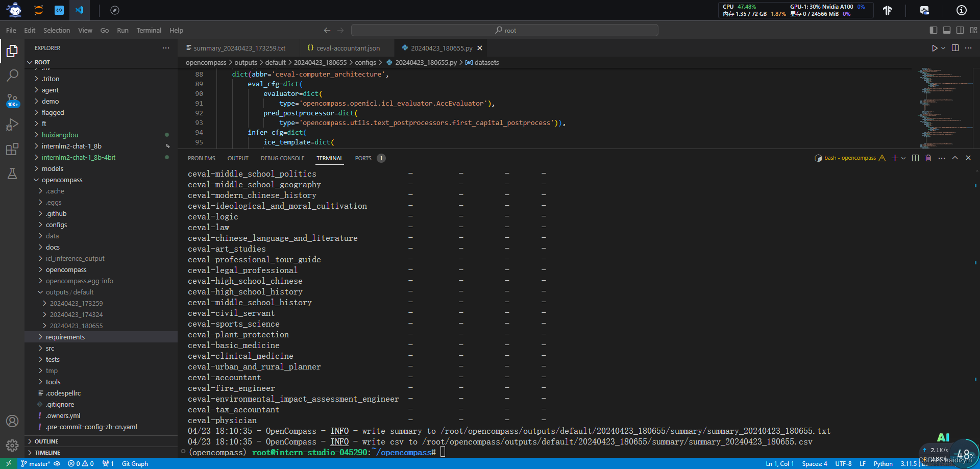Toggle the bottom panel layout

(x=947, y=30)
